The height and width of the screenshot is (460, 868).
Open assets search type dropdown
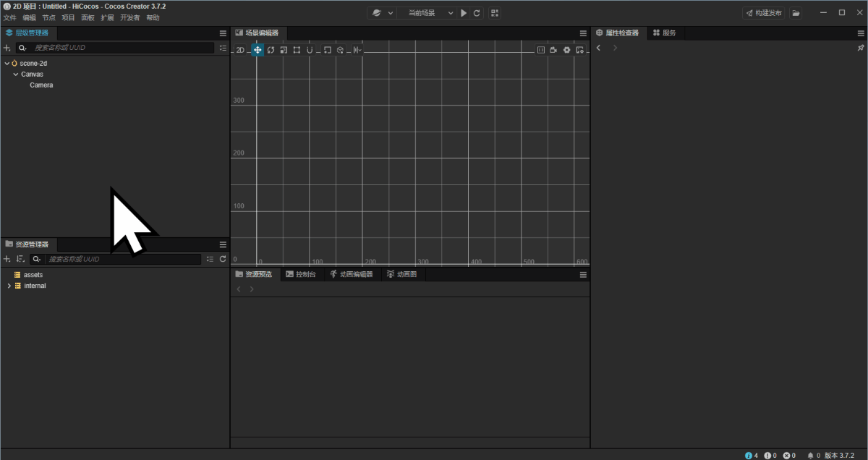37,259
